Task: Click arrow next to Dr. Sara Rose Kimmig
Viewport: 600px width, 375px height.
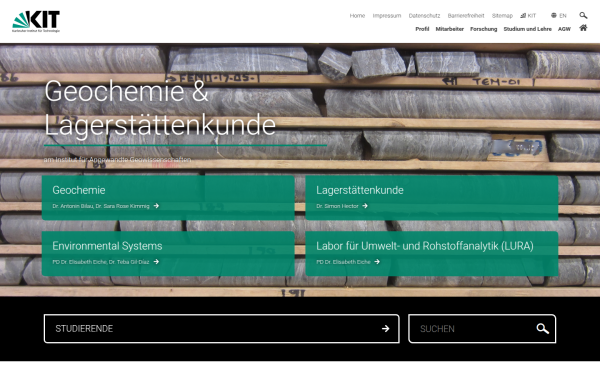Action: pyautogui.click(x=156, y=206)
